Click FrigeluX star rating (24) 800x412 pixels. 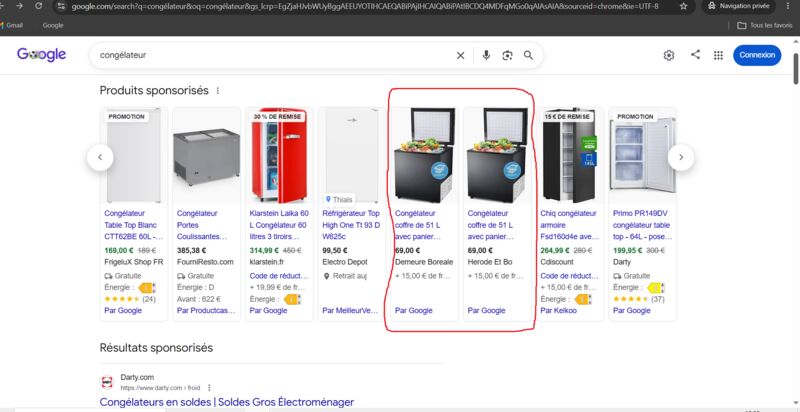click(x=130, y=299)
